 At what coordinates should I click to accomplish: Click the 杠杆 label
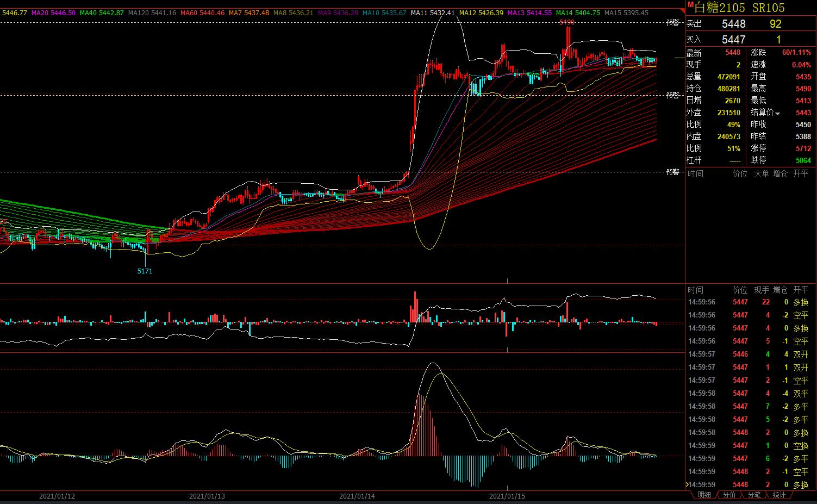coord(694,160)
